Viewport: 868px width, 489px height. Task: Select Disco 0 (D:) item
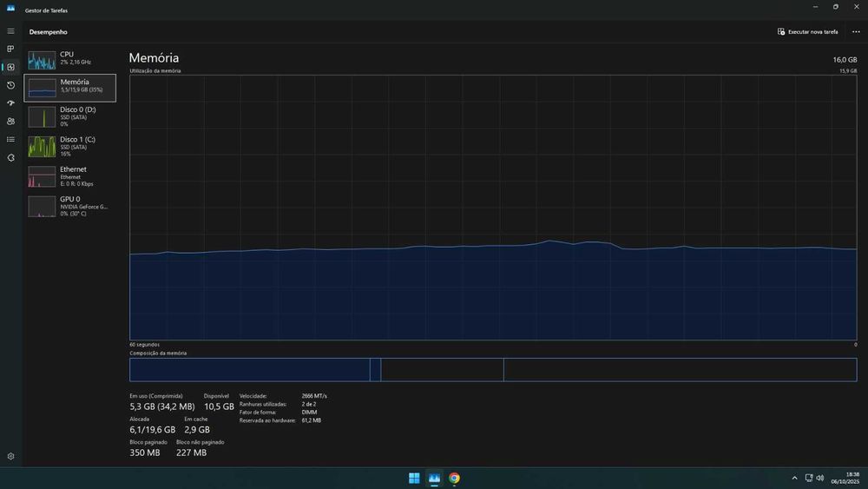pyautogui.click(x=69, y=116)
